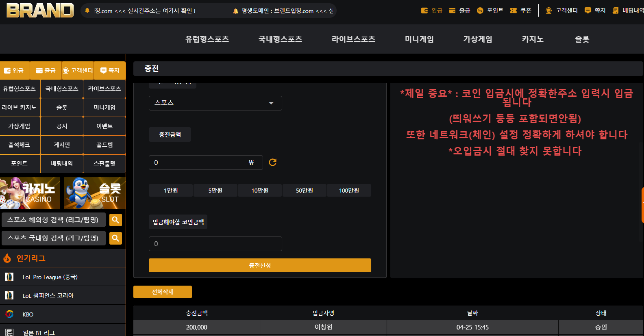Go to 미니게임 in main navigation
This screenshot has width=644, height=336.
click(419, 39)
